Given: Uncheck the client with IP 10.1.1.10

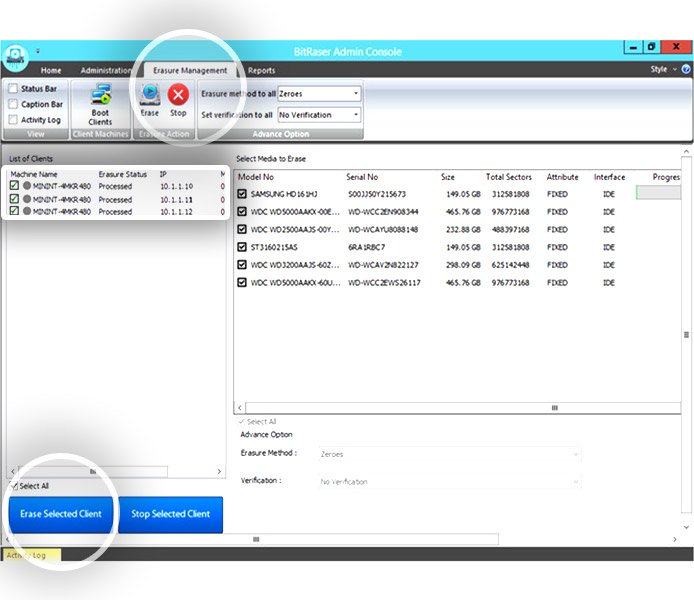Looking at the screenshot, I should point(14,185).
